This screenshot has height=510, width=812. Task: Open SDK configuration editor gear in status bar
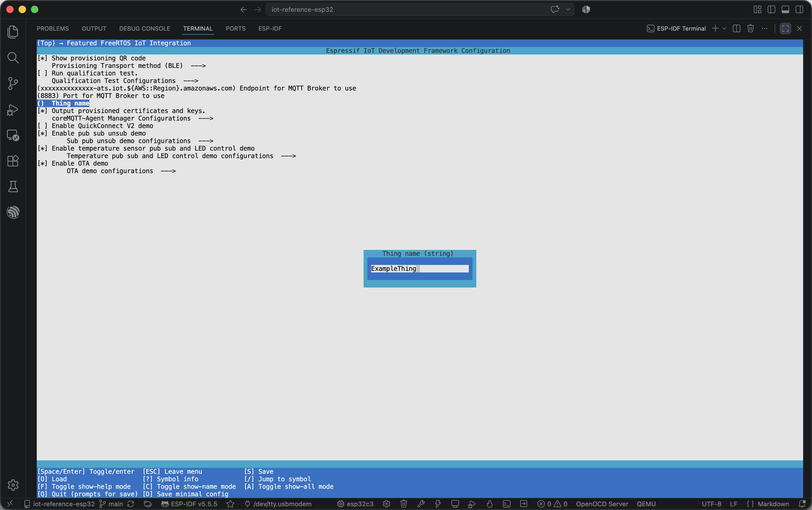coord(386,504)
